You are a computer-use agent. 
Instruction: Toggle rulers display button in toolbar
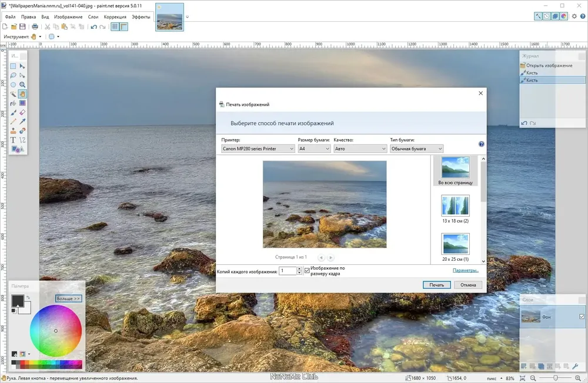(x=123, y=26)
